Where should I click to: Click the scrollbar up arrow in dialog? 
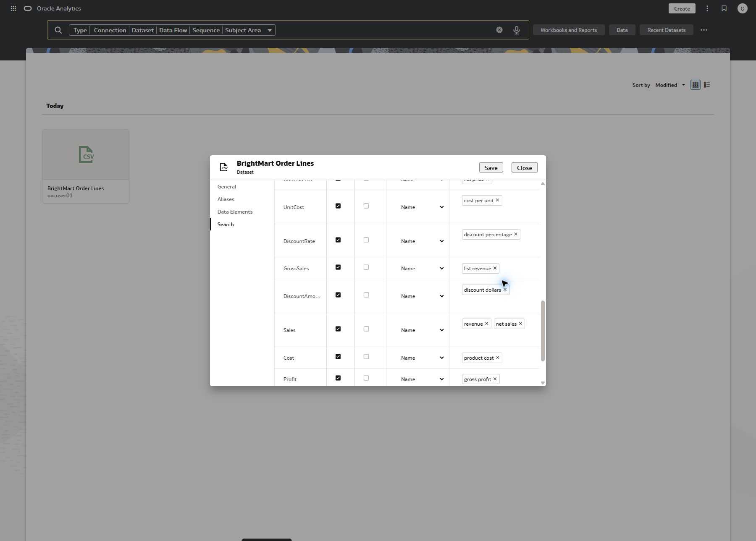coord(543,183)
